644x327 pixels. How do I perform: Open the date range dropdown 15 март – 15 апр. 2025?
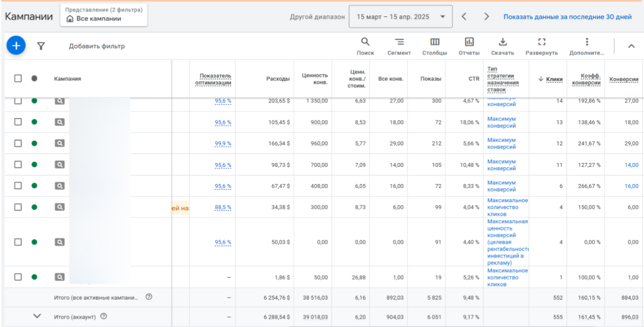[401, 17]
